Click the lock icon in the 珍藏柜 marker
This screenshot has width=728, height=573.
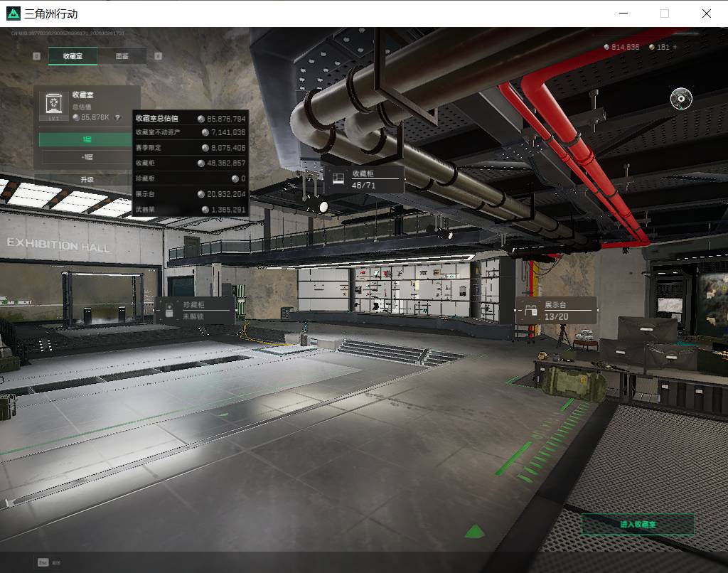pyautogui.click(x=169, y=311)
